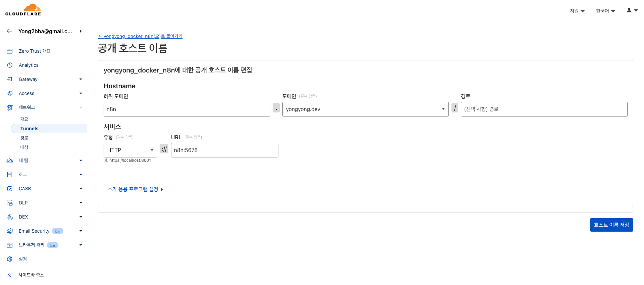Image resolution: width=644 pixels, height=285 pixels.
Task: Open the 유형 HTTP type dropdown
Action: (x=130, y=150)
